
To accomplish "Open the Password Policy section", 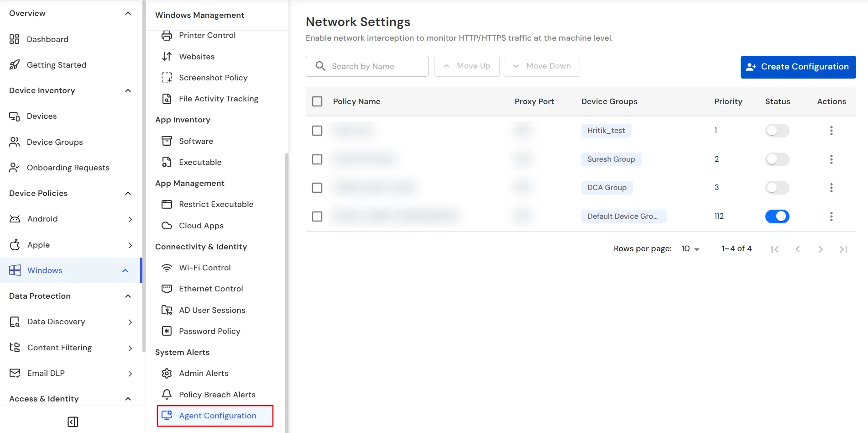I will (x=209, y=331).
